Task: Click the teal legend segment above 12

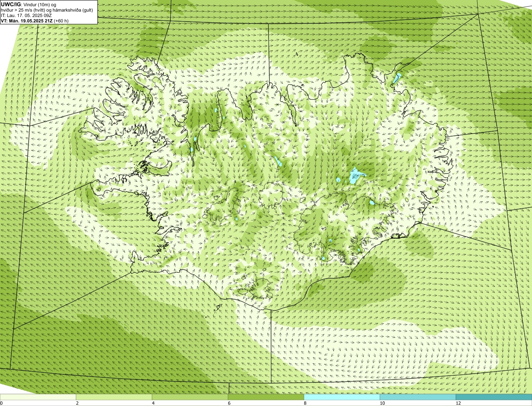Action: click(x=494, y=397)
